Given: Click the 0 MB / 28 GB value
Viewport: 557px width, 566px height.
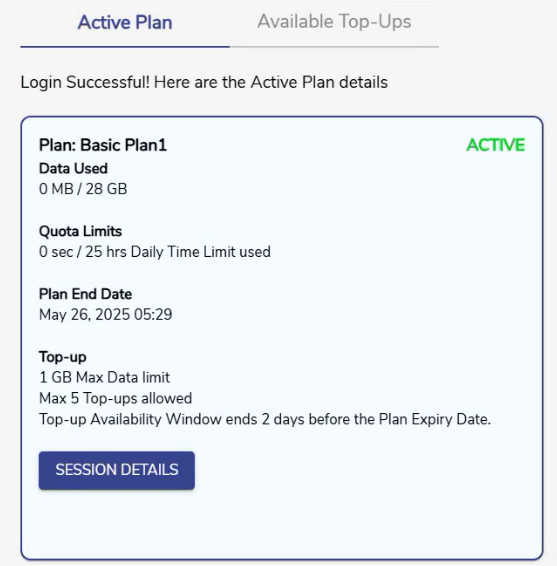Looking at the screenshot, I should (83, 189).
